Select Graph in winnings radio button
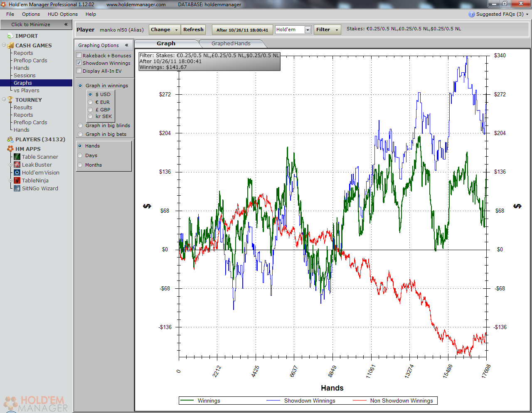 click(x=80, y=86)
